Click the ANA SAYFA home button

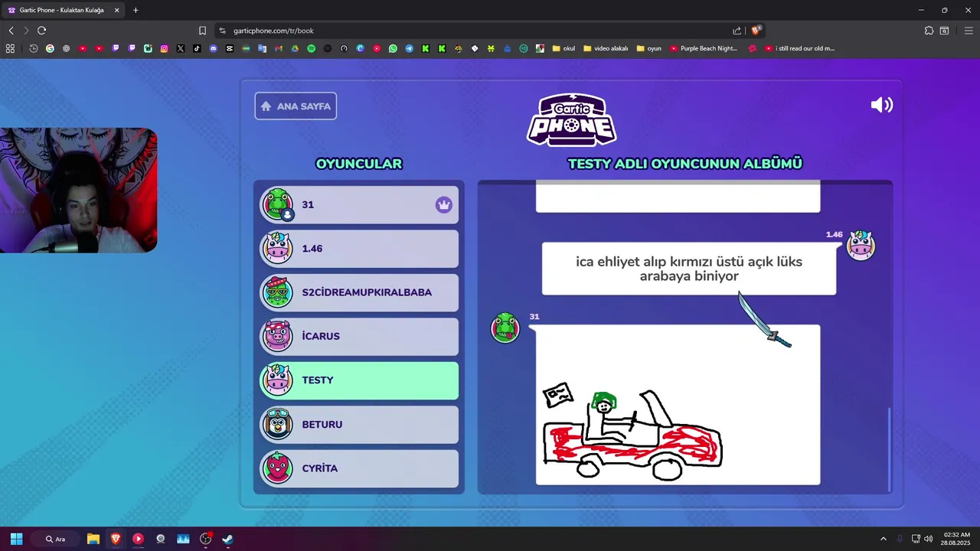coord(296,106)
